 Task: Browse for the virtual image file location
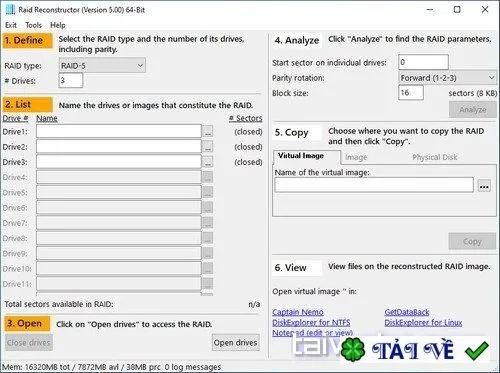coord(484,186)
